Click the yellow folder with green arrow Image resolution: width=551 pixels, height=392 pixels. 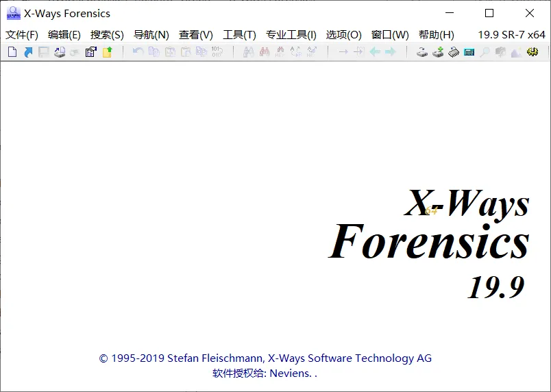coord(107,52)
